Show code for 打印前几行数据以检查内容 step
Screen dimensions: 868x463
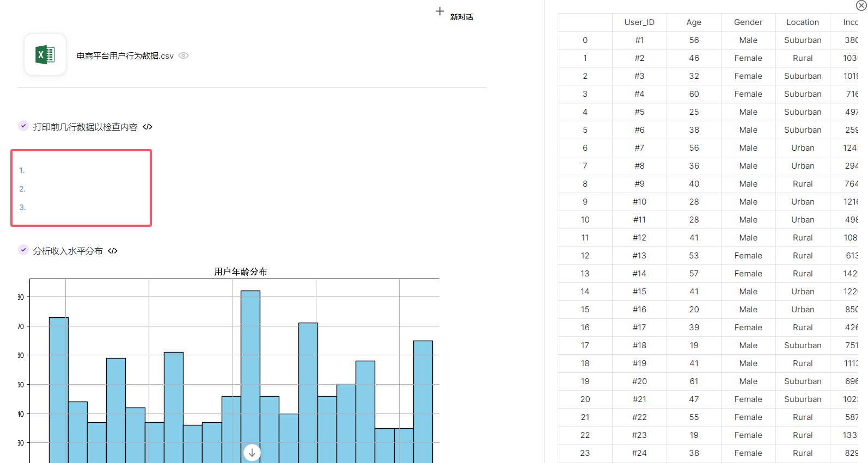click(x=148, y=127)
